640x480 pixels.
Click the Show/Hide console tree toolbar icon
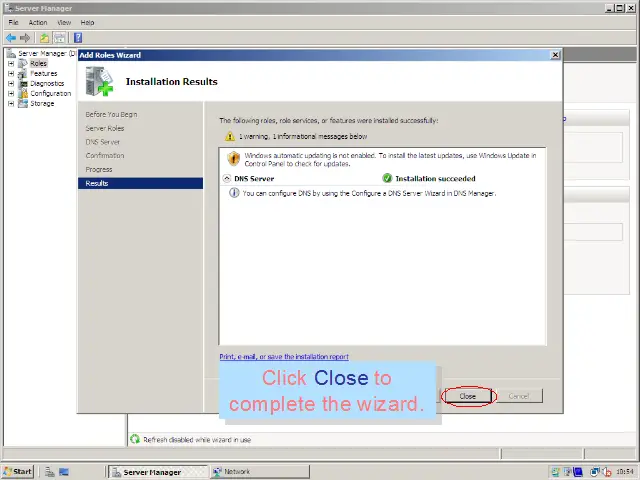coord(60,38)
